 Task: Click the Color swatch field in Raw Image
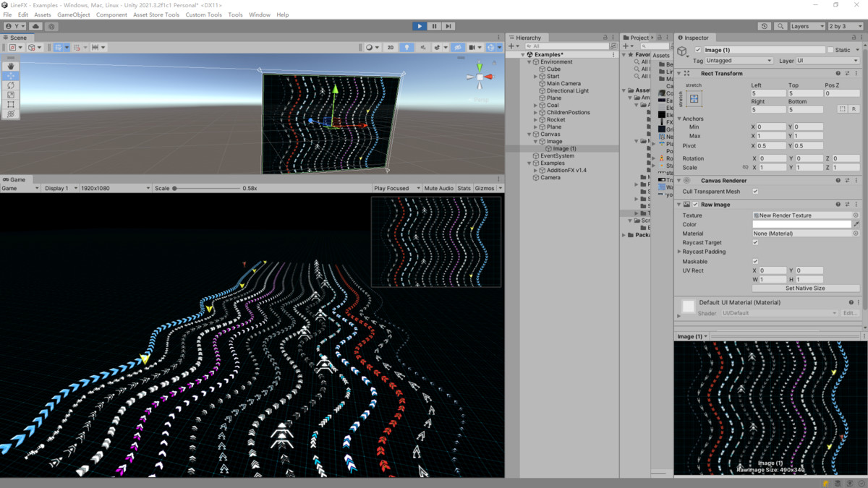pyautogui.click(x=801, y=224)
